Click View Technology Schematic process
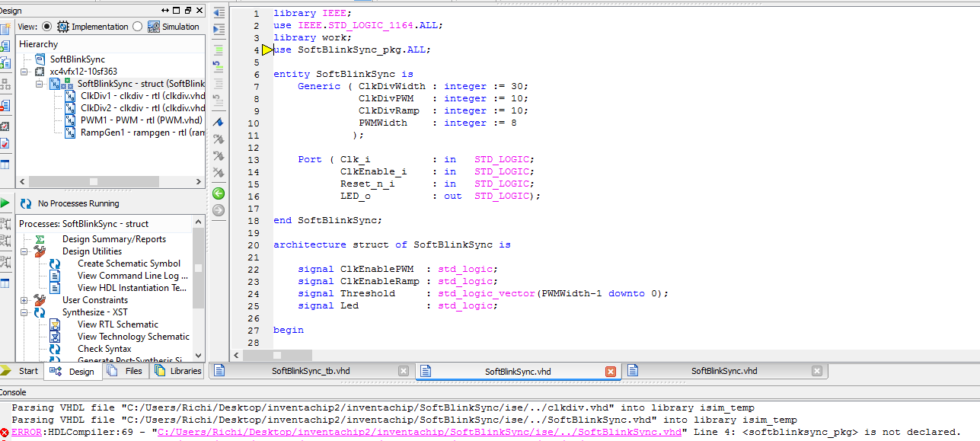Viewport: 980px width, 441px height. tap(133, 337)
